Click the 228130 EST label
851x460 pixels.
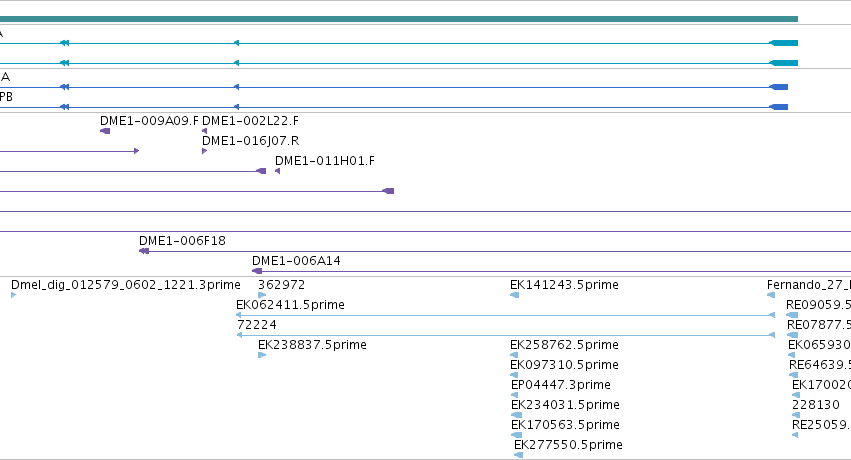[x=816, y=405]
